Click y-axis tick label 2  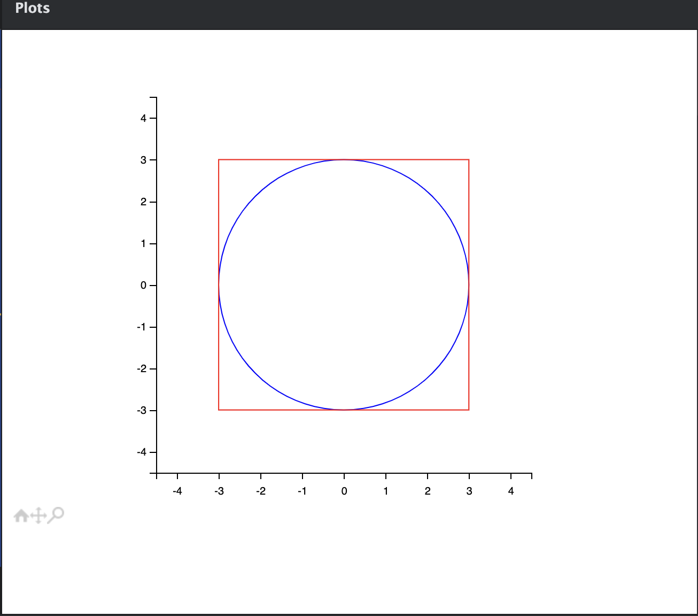pyautogui.click(x=143, y=202)
